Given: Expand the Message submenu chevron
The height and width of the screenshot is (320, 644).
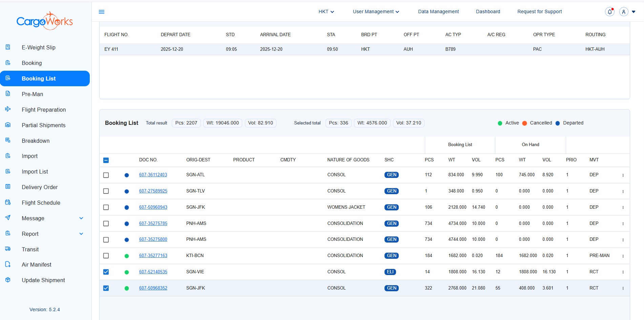Looking at the screenshot, I should coord(81,218).
